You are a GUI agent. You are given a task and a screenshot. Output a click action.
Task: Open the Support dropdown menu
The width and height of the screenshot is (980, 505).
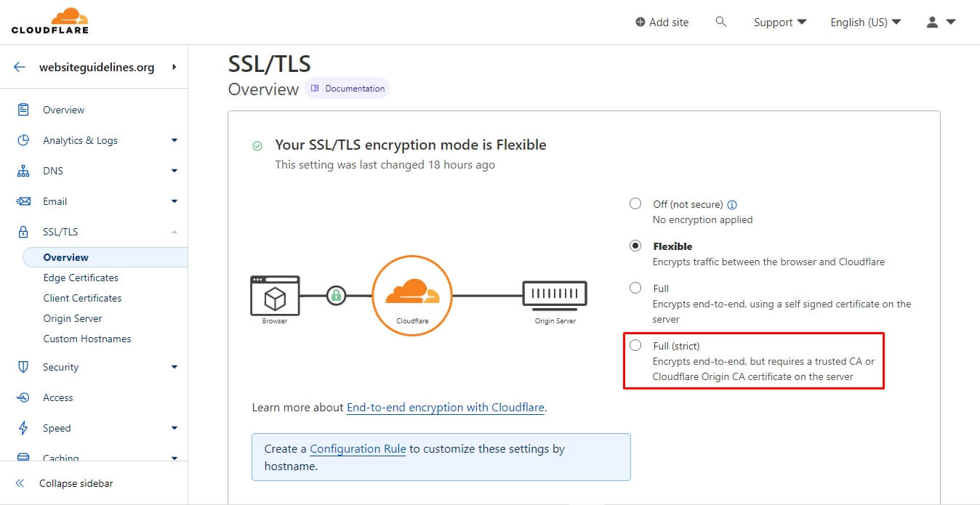[780, 23]
